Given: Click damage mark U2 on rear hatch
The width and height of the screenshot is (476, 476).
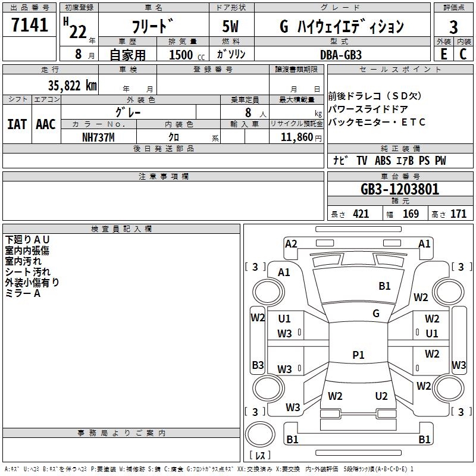Looking at the screenshot, I should [x=381, y=396].
